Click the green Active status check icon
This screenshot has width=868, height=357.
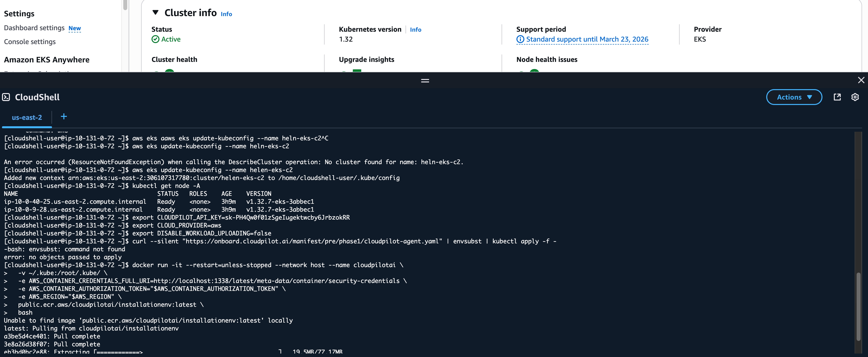pyautogui.click(x=155, y=39)
